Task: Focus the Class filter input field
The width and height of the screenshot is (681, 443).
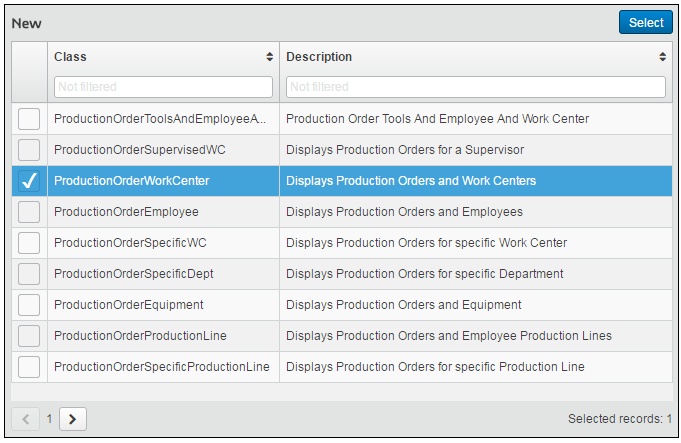Action: coord(162,87)
